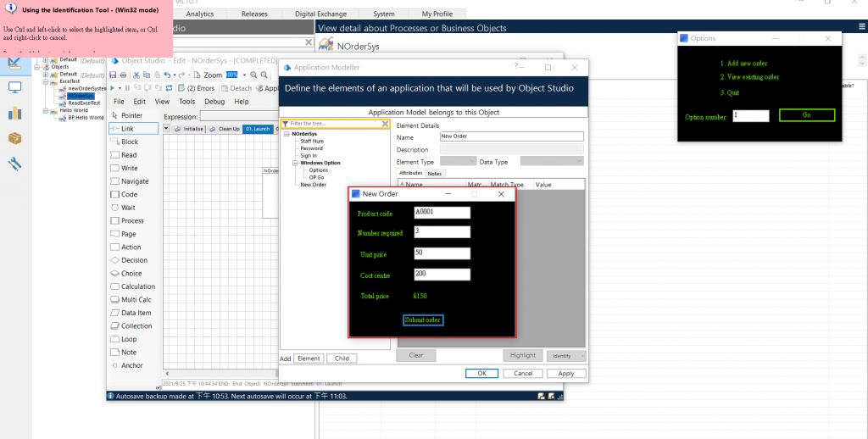Click the Apply button in Application Modeller
868x439 pixels.
(565, 373)
